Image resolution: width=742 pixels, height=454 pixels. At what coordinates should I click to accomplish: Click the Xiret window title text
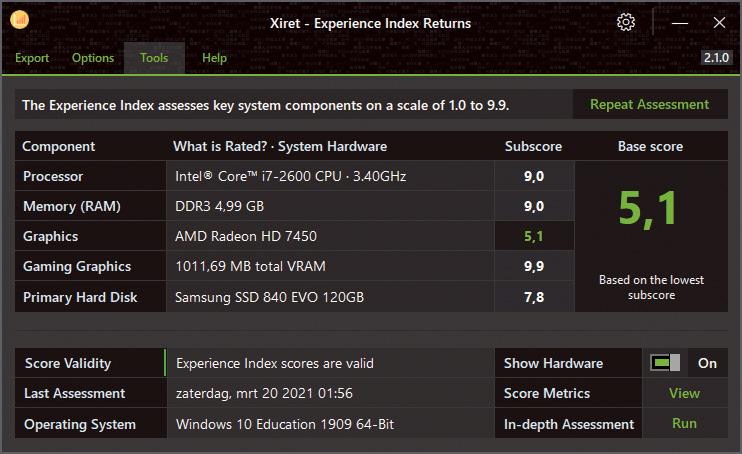[371, 23]
